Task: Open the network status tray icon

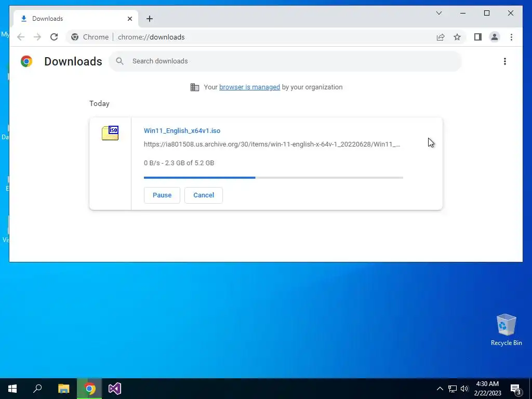Action: coord(453,389)
